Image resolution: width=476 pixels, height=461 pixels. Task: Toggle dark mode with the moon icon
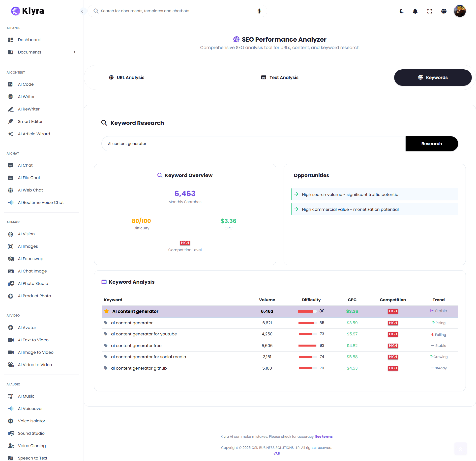401,11
